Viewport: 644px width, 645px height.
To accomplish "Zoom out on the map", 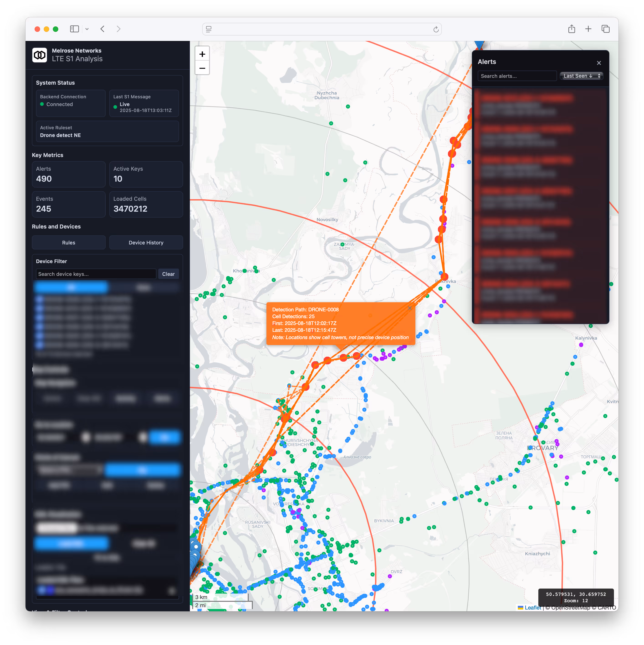I will (x=202, y=68).
